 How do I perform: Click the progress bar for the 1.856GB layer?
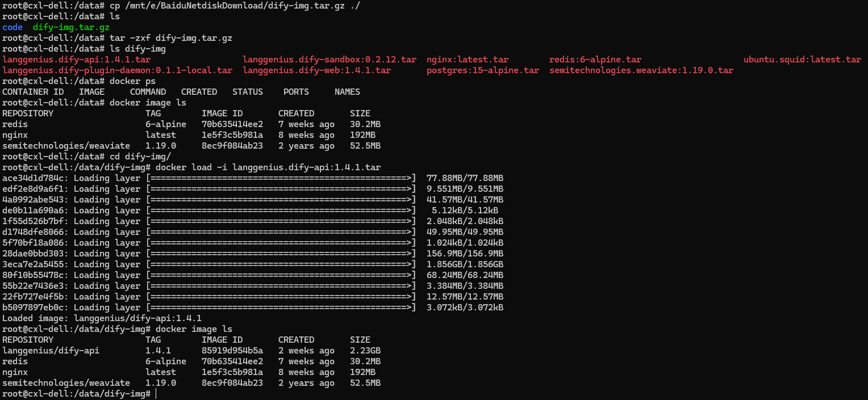tap(281, 264)
